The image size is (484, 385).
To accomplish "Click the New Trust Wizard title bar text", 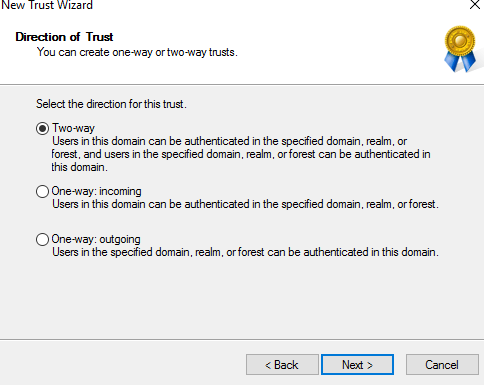I will pos(47,5).
